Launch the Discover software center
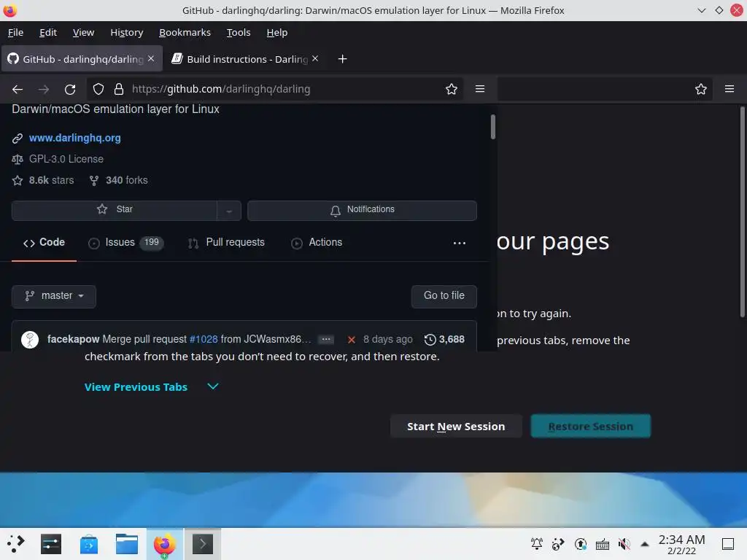This screenshot has height=560, width=747. click(x=89, y=544)
